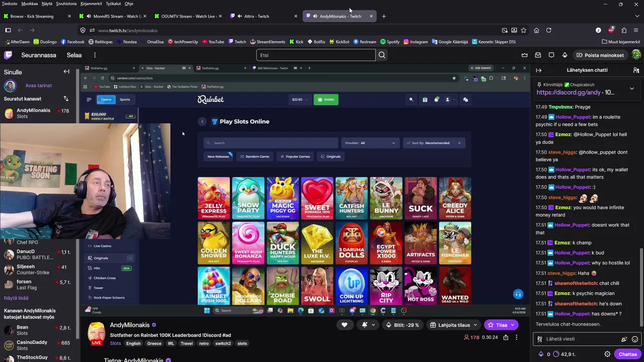Click the celebration icon in message box
Screen dimensions: 644x362
coord(624,339)
